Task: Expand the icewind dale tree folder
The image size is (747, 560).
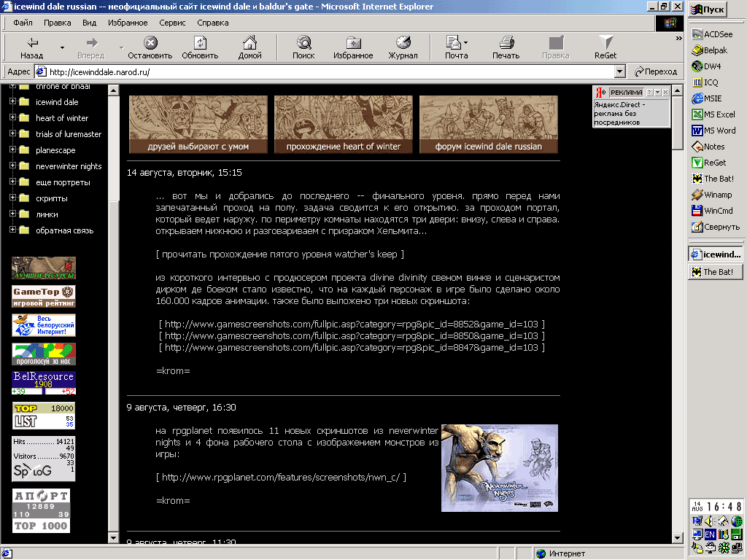Action: (x=13, y=101)
